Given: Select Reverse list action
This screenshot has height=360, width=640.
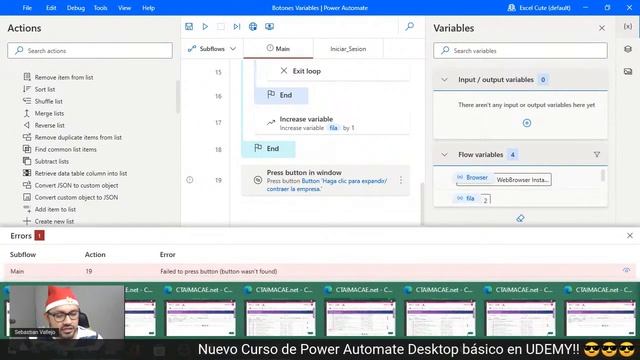Looking at the screenshot, I should (x=44, y=125).
